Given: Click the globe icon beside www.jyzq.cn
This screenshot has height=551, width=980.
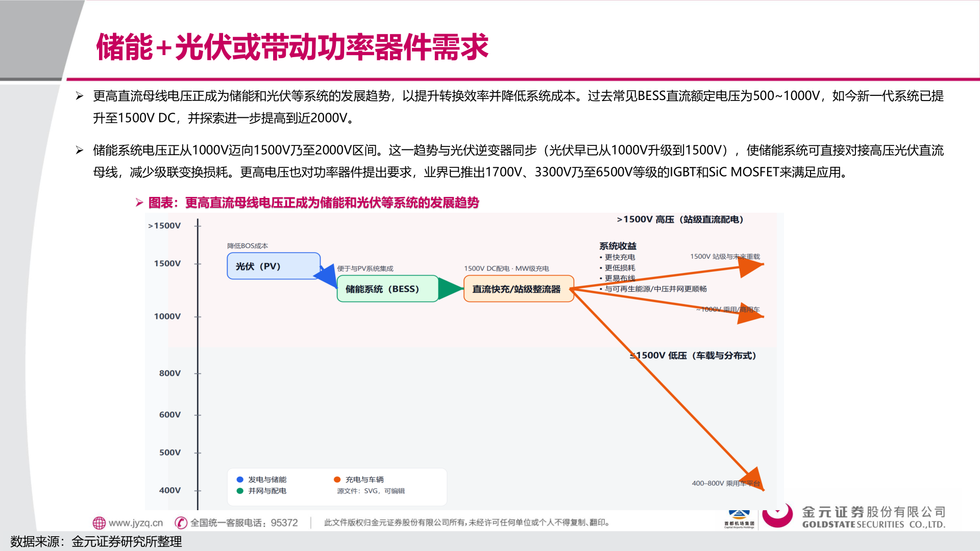Looking at the screenshot, I should click(x=99, y=523).
